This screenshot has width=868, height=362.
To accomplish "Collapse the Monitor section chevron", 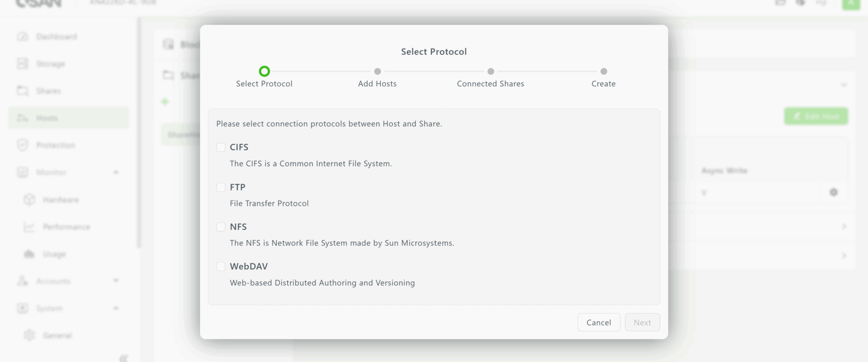I will 116,172.
